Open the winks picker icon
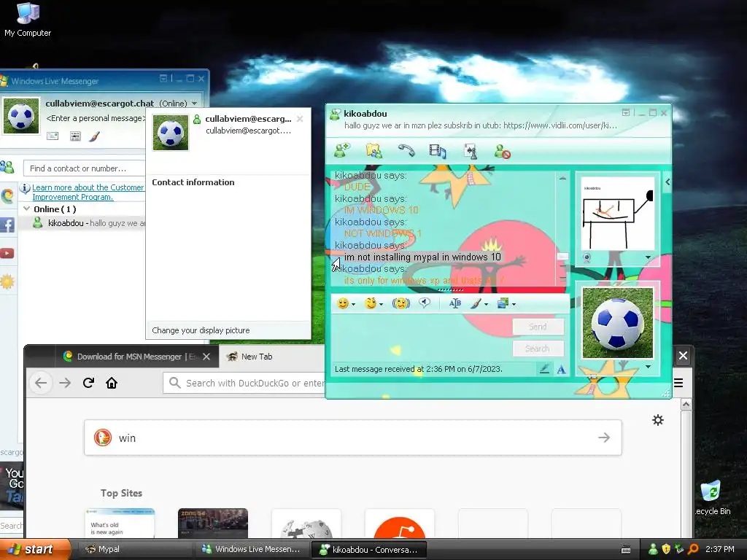Image resolution: width=747 pixels, height=560 pixels. coord(370,303)
